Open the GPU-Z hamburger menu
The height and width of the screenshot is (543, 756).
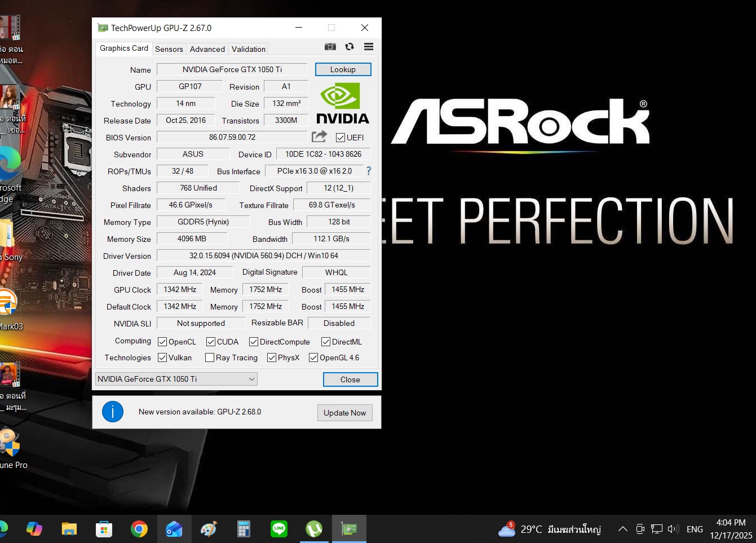pos(369,47)
